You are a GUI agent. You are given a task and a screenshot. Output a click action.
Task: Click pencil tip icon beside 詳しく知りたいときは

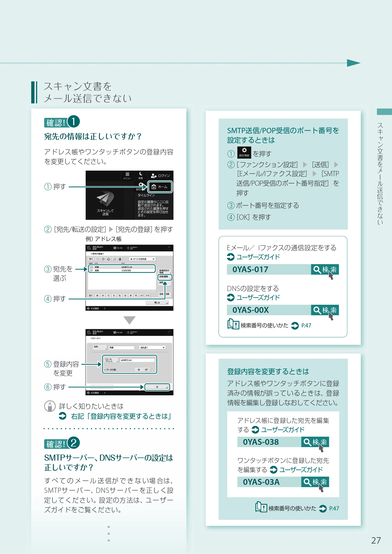click(x=50, y=406)
